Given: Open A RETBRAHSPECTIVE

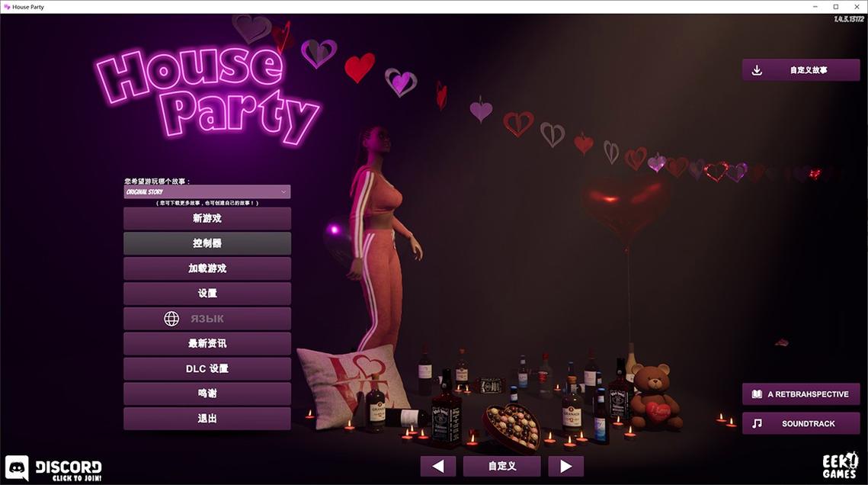Looking at the screenshot, I should point(801,394).
